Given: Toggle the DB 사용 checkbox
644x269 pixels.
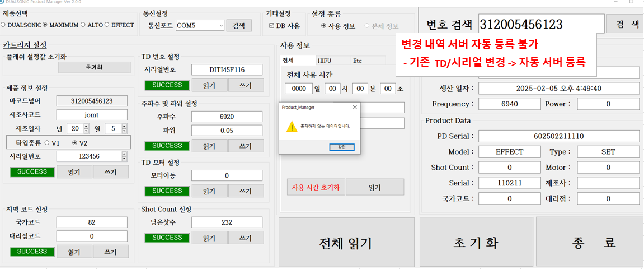Looking at the screenshot, I should tap(272, 26).
